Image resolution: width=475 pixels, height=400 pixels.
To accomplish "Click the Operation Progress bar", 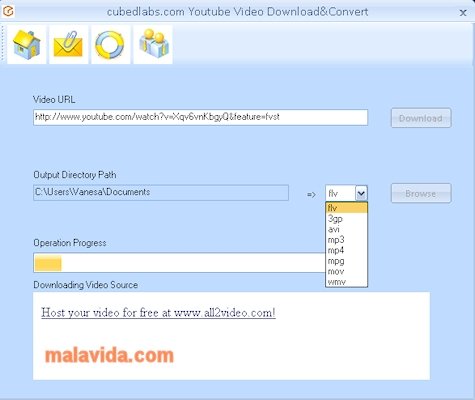I will 179,263.
